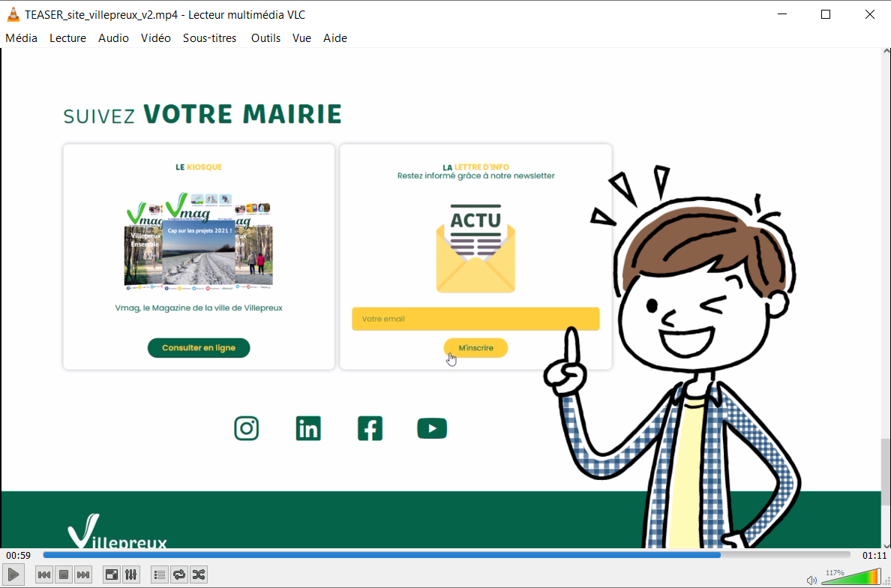Stop playback with the stop button
Screen dimensions: 891x588
tap(64, 575)
